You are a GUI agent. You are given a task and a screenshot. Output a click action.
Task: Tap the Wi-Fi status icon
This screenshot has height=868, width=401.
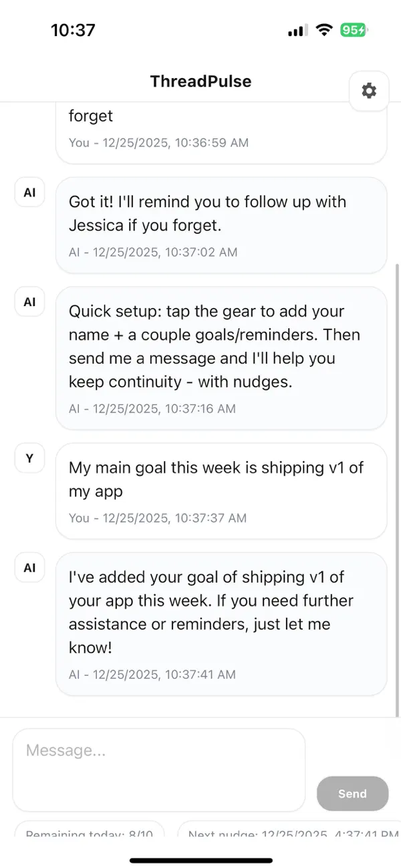click(325, 30)
